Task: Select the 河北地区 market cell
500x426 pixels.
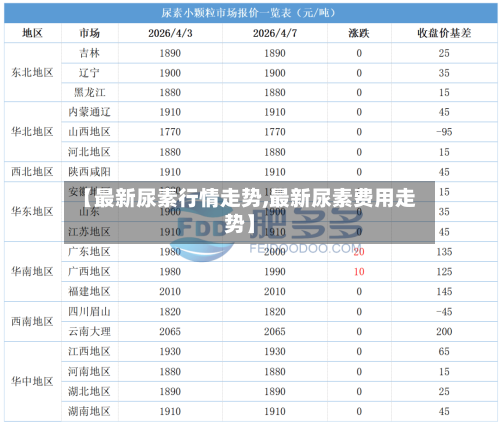Action: [x=89, y=152]
